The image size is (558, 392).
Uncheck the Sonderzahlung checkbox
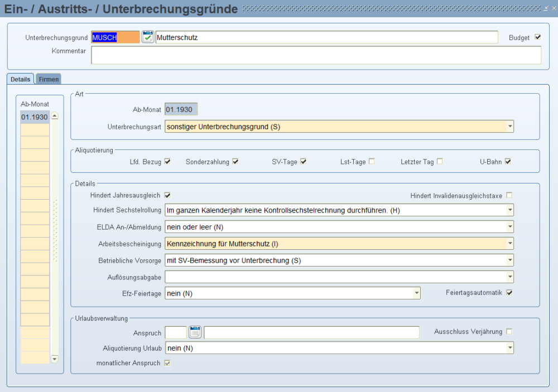[235, 162]
